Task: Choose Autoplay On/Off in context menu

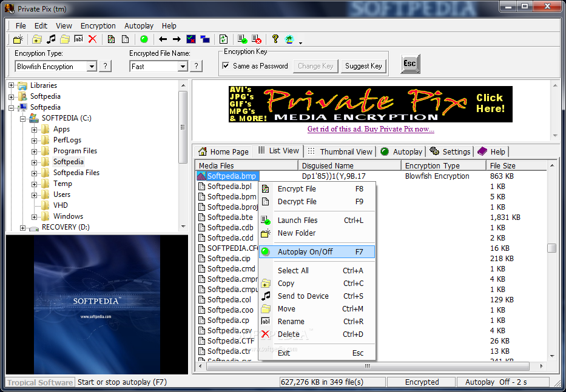Action: point(317,251)
